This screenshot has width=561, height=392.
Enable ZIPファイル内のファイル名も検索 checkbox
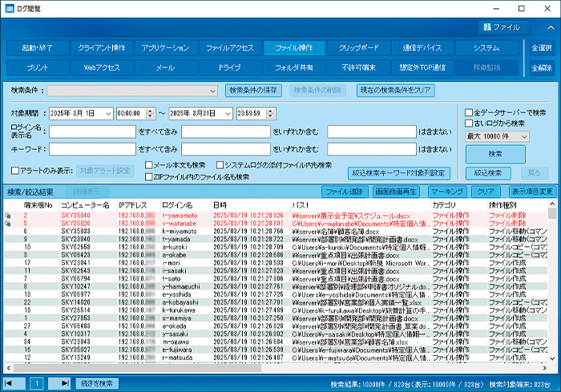pyautogui.click(x=148, y=177)
